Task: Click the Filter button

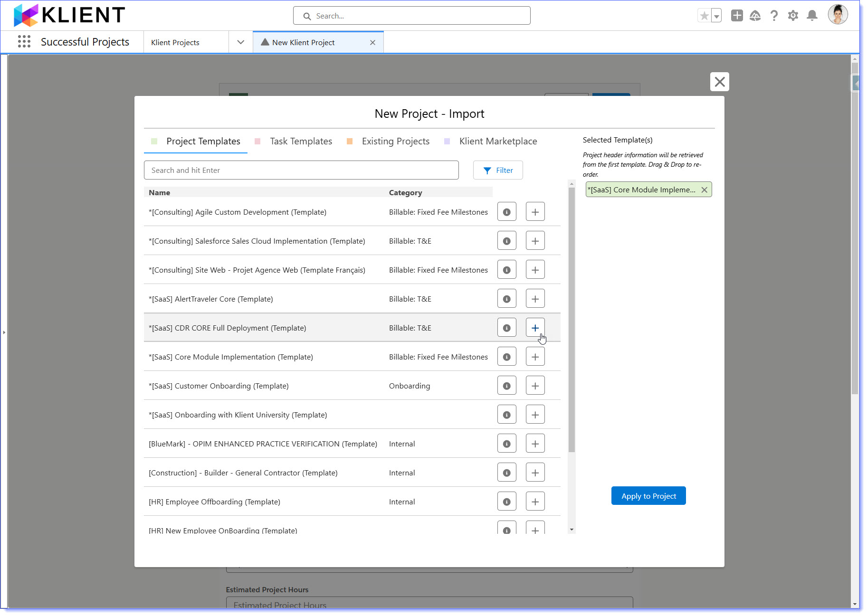Action: (x=498, y=170)
